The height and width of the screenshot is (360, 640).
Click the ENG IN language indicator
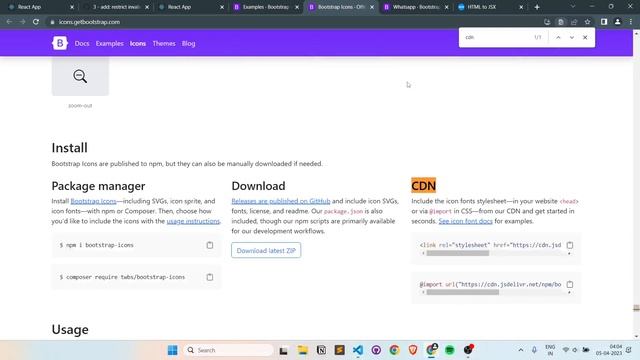point(550,350)
